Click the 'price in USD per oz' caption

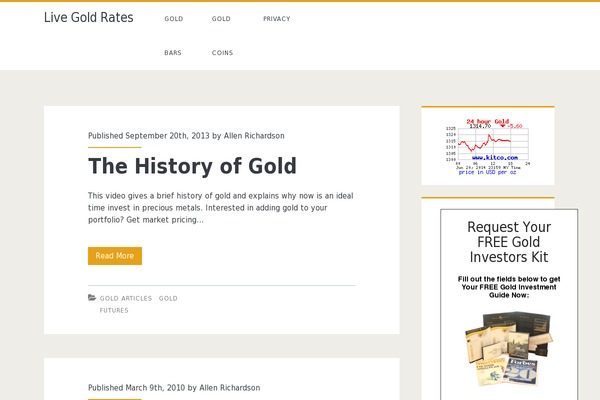click(x=487, y=172)
